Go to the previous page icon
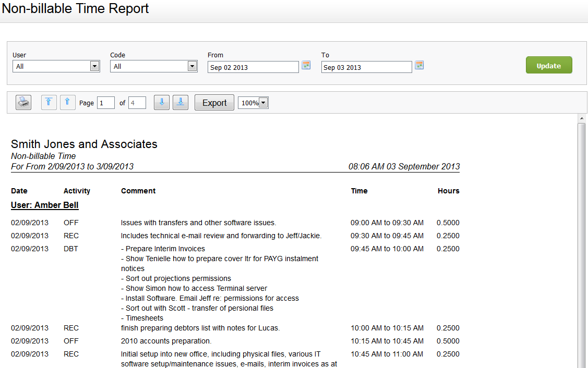 (67, 102)
